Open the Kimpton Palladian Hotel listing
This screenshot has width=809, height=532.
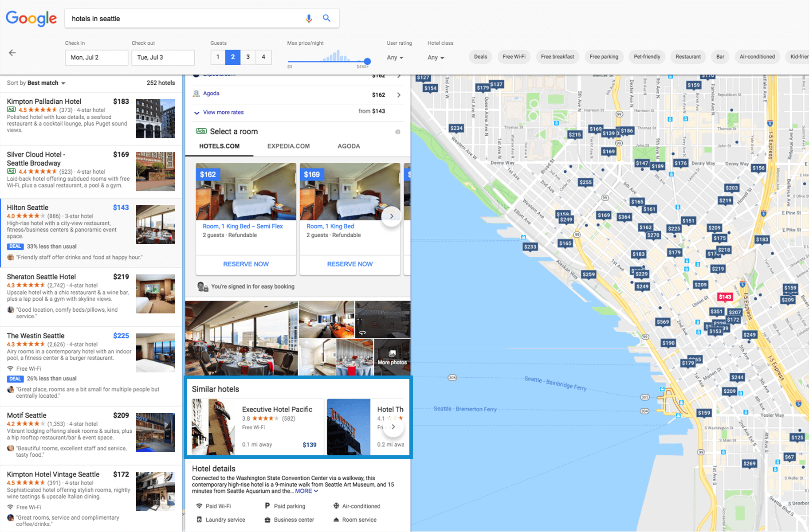point(91,119)
